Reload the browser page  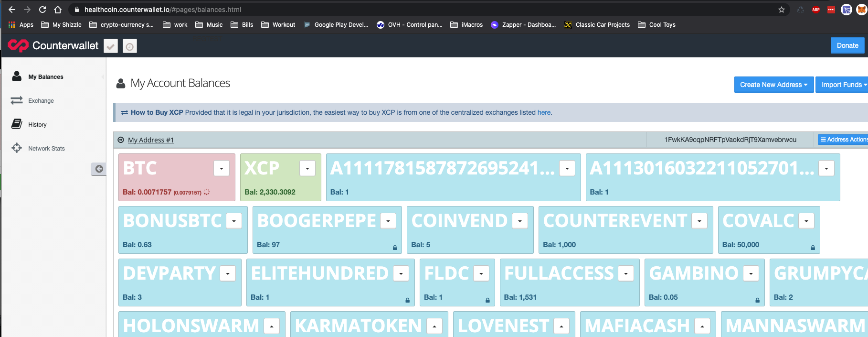point(42,10)
